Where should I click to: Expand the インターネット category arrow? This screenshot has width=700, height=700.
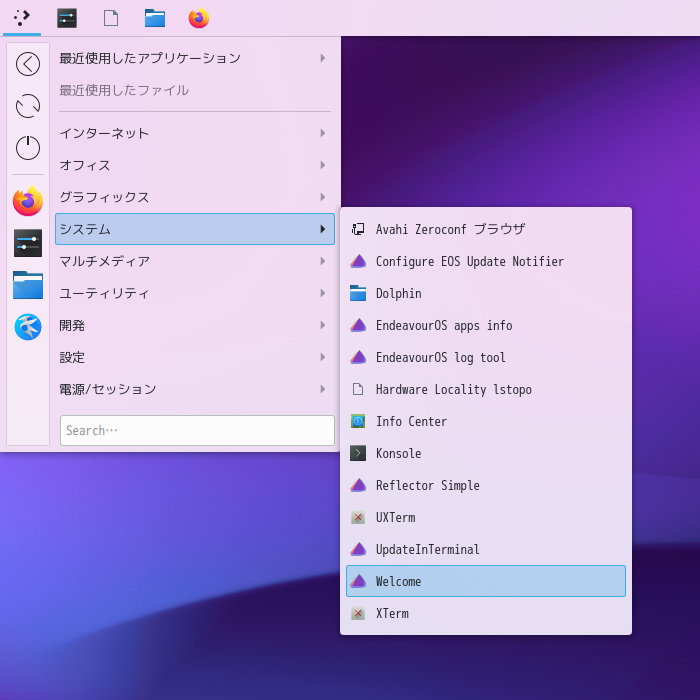pos(323,133)
